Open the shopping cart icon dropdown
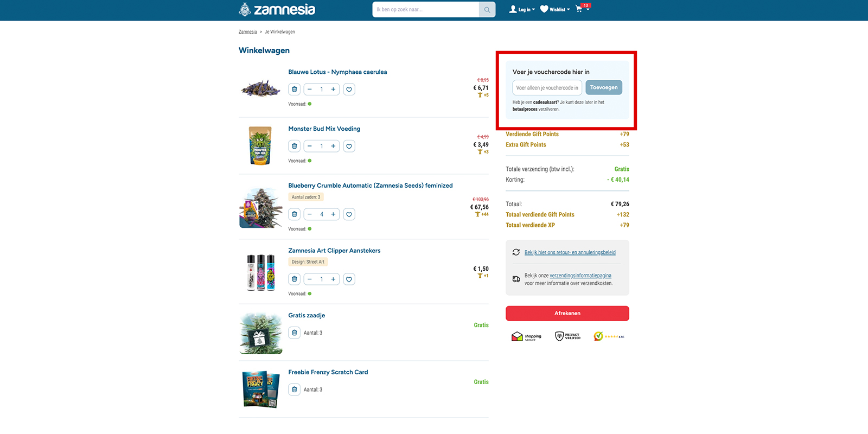868x434 pixels. coord(583,9)
